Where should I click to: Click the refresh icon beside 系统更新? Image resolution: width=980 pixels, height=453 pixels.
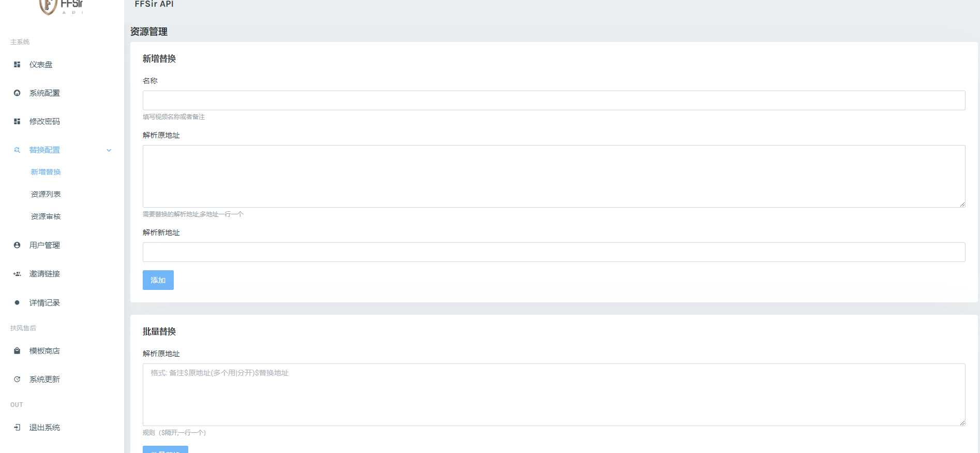[17, 379]
